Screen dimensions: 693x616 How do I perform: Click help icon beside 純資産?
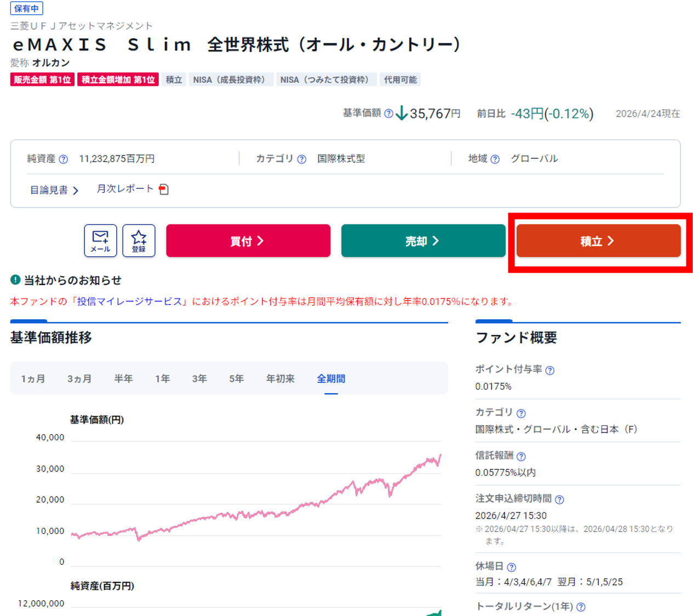[x=64, y=159]
